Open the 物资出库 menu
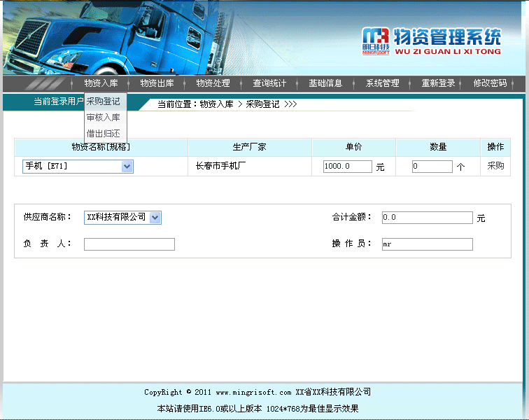Screen dimensions: 529x420 157,83
